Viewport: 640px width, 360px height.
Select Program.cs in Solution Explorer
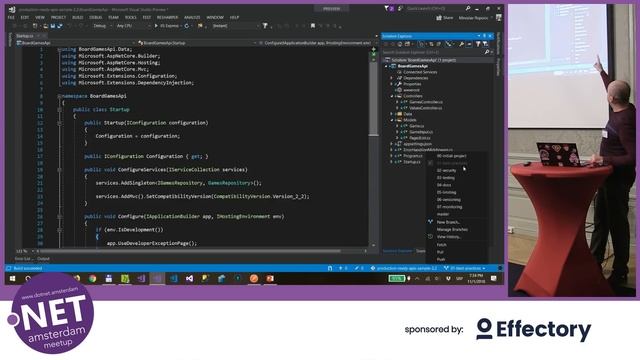pos(412,156)
